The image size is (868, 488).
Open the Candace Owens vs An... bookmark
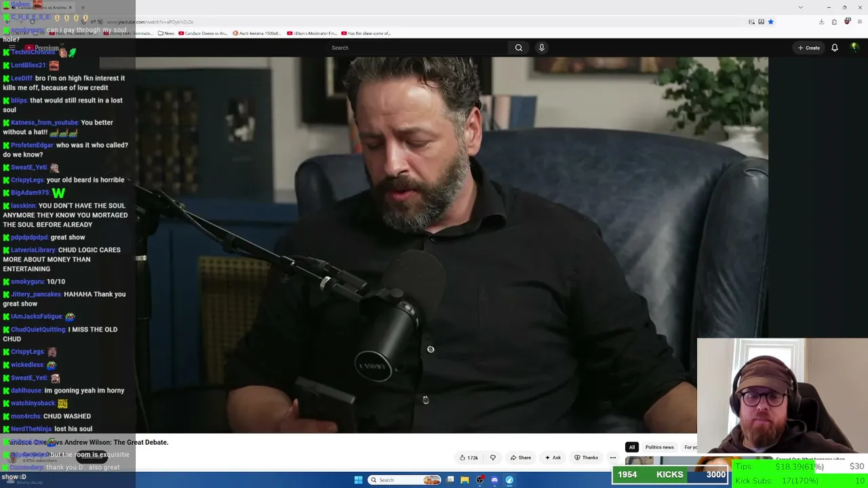(203, 33)
